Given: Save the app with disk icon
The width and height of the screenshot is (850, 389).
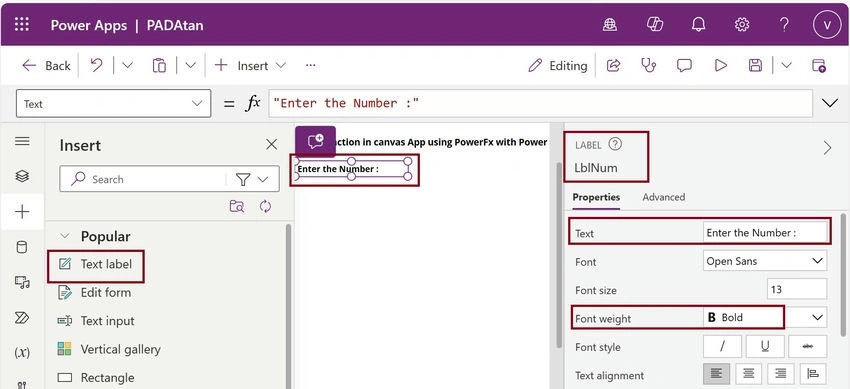Looking at the screenshot, I should (x=755, y=66).
